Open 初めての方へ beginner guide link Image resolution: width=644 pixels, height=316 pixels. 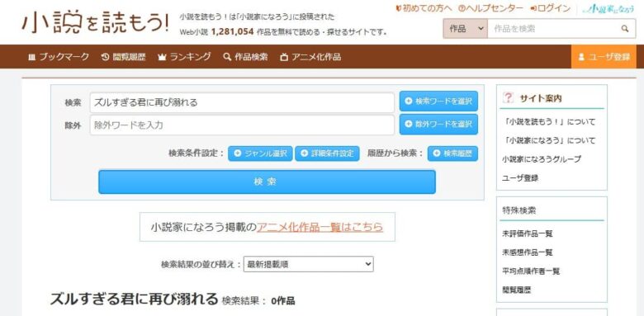pyautogui.click(x=424, y=8)
